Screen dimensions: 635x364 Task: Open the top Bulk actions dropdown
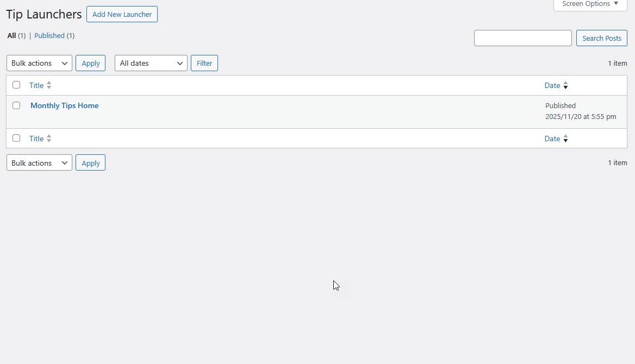point(39,63)
